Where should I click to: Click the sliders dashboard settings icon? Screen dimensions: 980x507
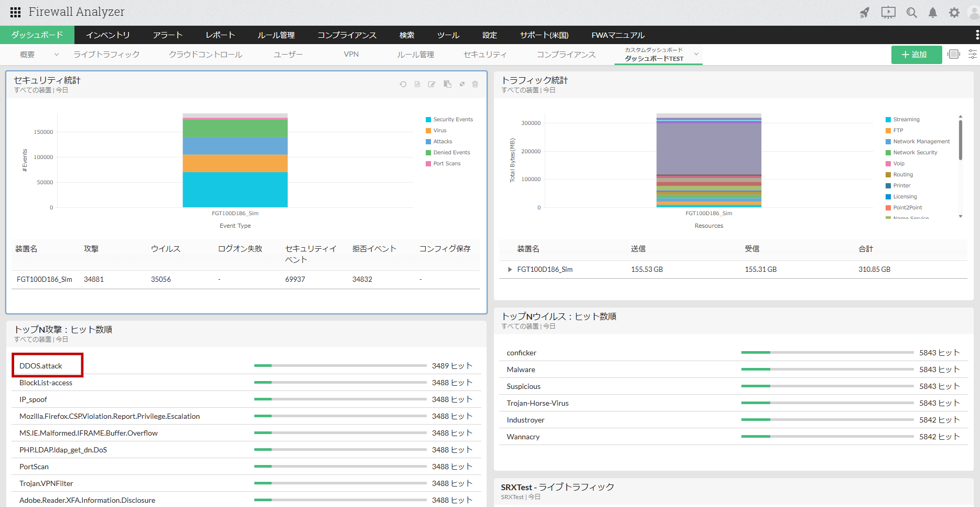click(x=972, y=55)
